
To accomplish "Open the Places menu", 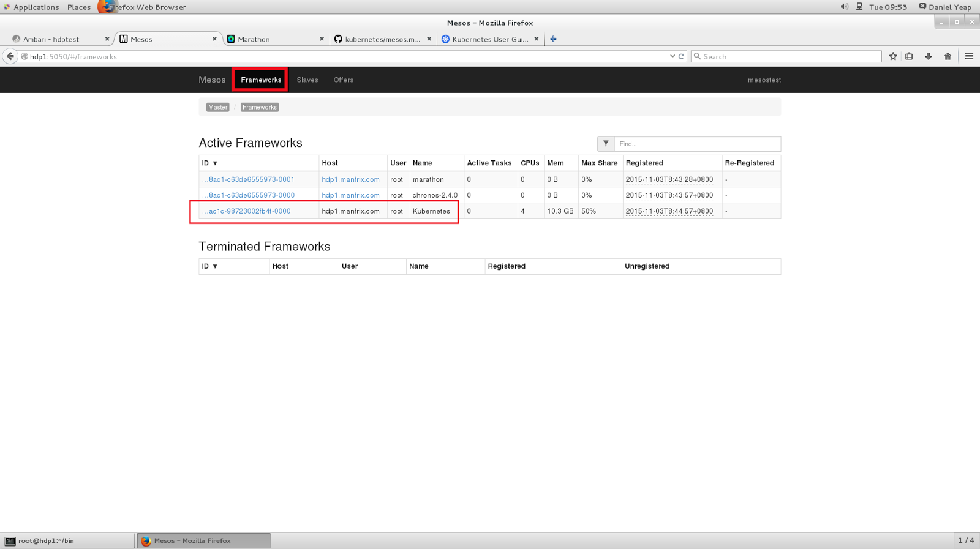I will (79, 7).
